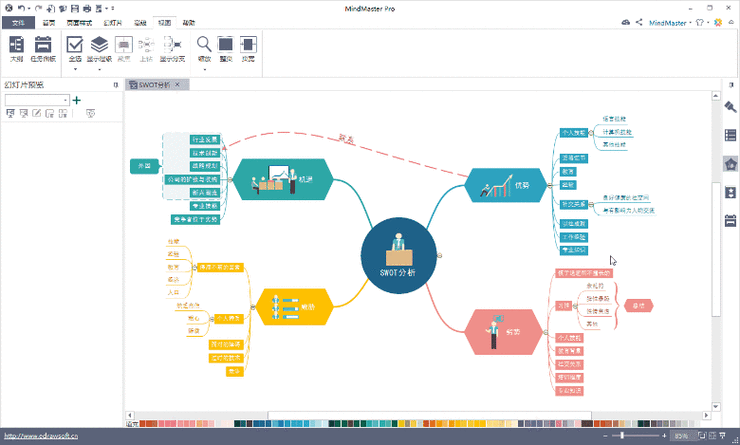Collapse the central SWOT分析 node's right toggle
This screenshot has height=445, width=740.
[x=439, y=255]
